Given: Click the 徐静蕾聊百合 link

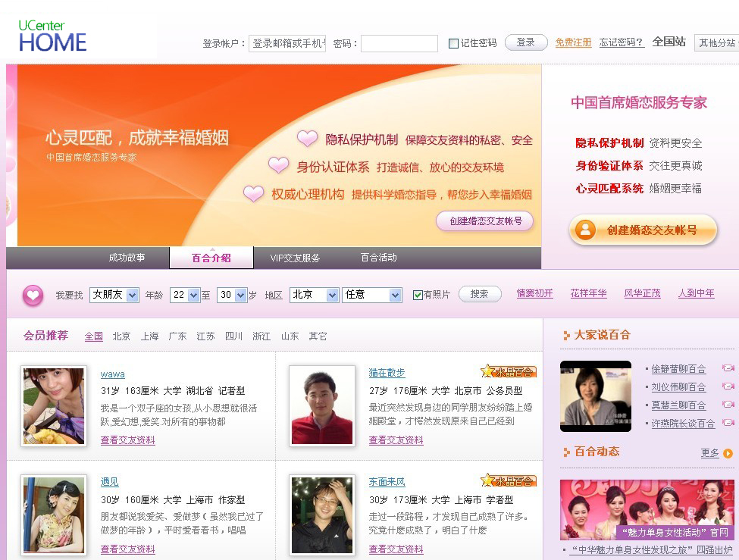Looking at the screenshot, I should pyautogui.click(x=678, y=368).
